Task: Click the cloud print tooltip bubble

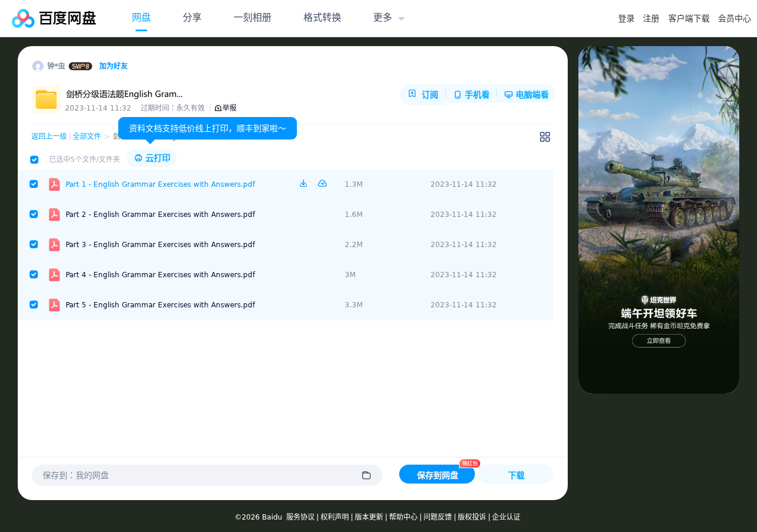Action: pos(208,128)
